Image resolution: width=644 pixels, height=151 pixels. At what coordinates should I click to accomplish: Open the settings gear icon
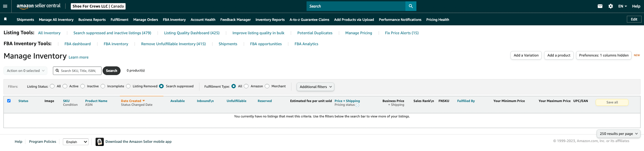(611, 6)
